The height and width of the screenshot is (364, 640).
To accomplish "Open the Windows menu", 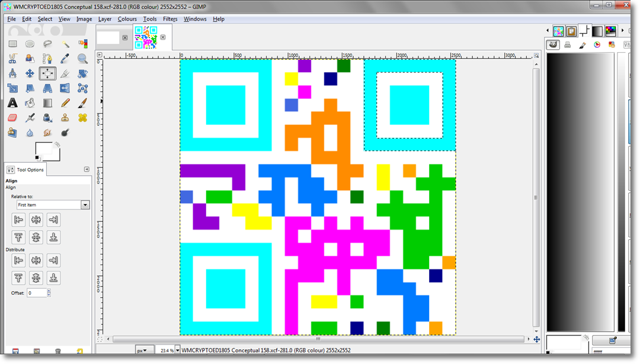I will (x=195, y=19).
